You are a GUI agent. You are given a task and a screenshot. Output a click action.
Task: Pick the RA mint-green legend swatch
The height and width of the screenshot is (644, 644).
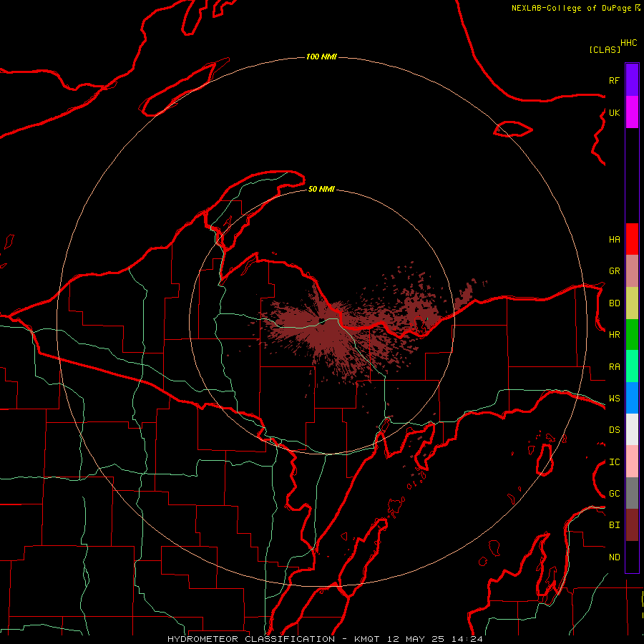[632, 366]
